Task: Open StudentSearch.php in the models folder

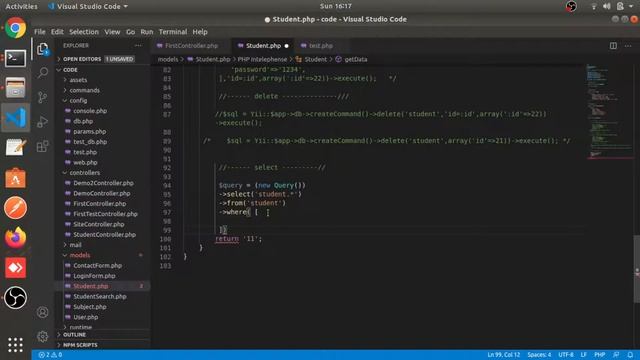Action: pos(100,296)
